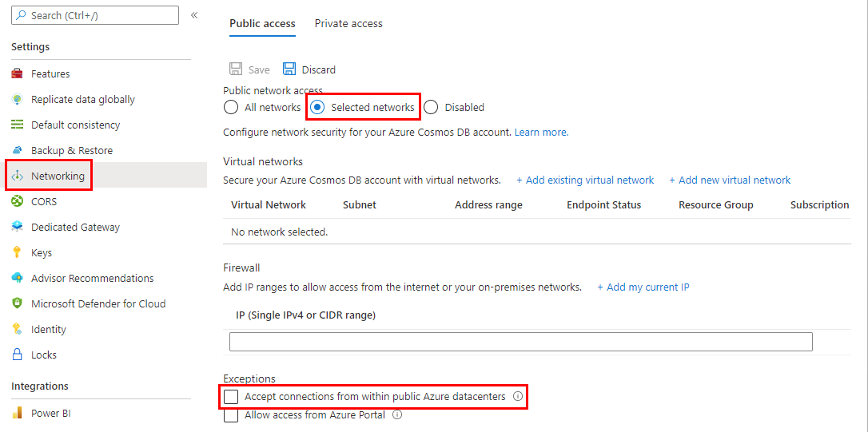Click the Add my current IP link
Image resolution: width=868 pixels, height=432 pixels.
[x=643, y=287]
